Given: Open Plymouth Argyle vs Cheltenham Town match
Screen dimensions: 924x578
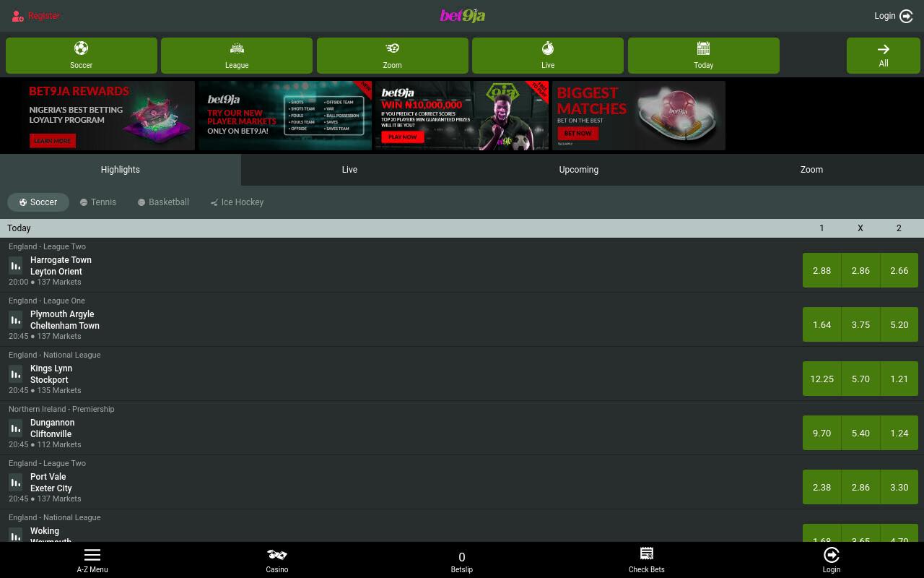Looking at the screenshot, I should [x=65, y=320].
